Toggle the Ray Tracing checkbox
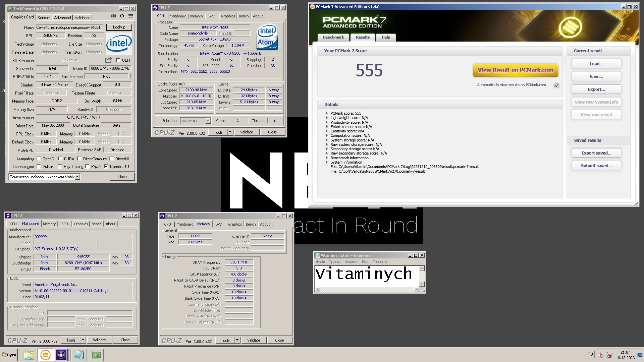This screenshot has width=644, height=362. point(60,167)
